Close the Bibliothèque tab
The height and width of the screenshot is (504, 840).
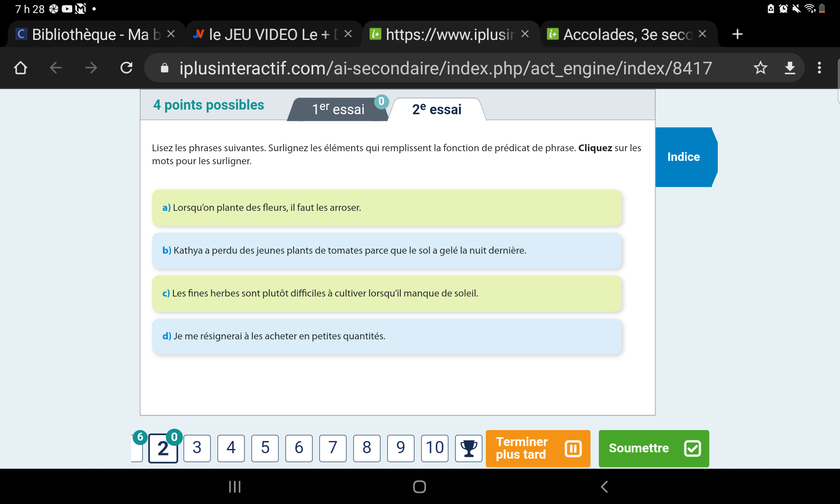tap(171, 34)
